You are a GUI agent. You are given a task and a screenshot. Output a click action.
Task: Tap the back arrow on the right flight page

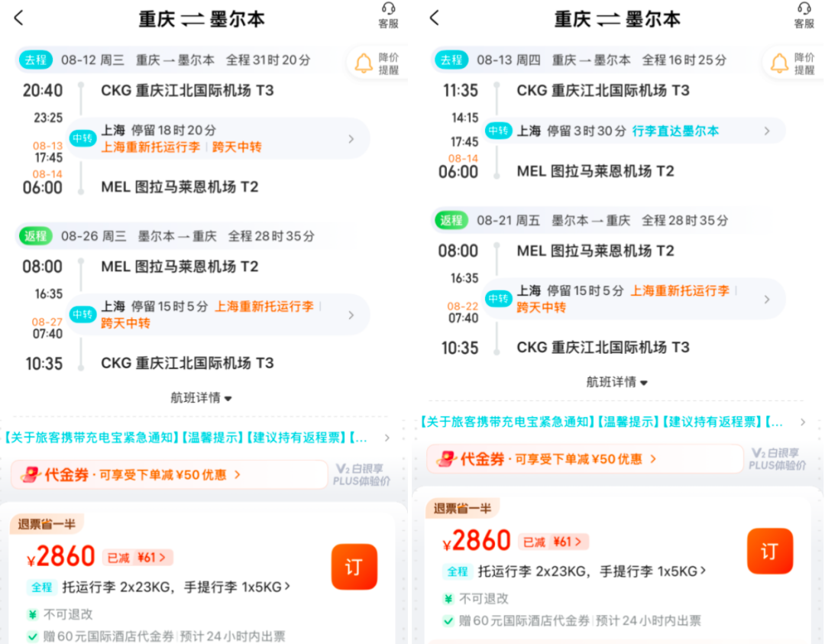[432, 18]
